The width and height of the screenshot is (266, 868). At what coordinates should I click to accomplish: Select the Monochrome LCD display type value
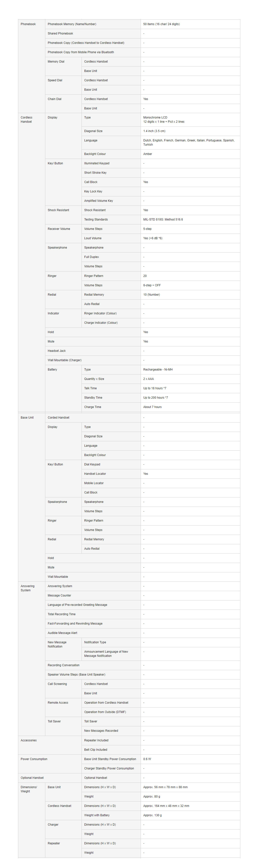155,118
